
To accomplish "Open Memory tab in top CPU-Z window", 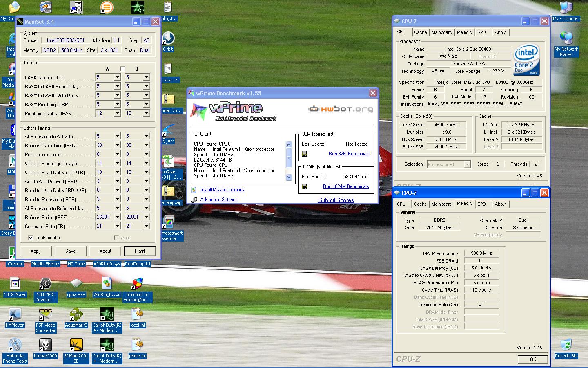I will tap(465, 32).
